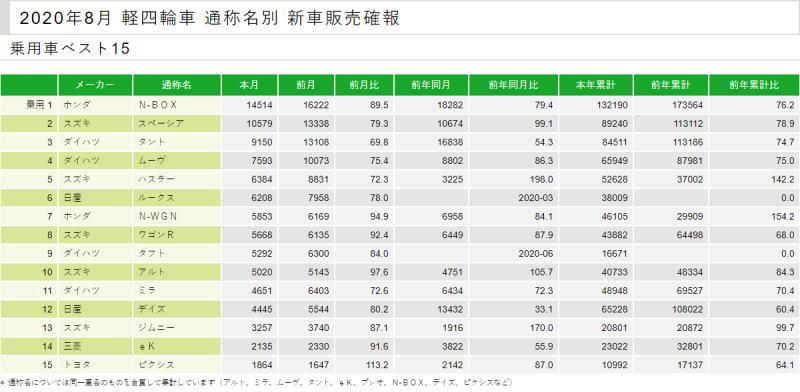The height and width of the screenshot is (392, 800).
Task: Select the 前月 column header
Action: pyautogui.click(x=306, y=85)
